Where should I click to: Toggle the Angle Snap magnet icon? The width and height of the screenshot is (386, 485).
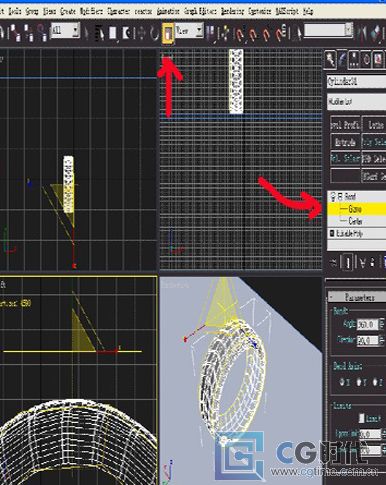click(253, 33)
